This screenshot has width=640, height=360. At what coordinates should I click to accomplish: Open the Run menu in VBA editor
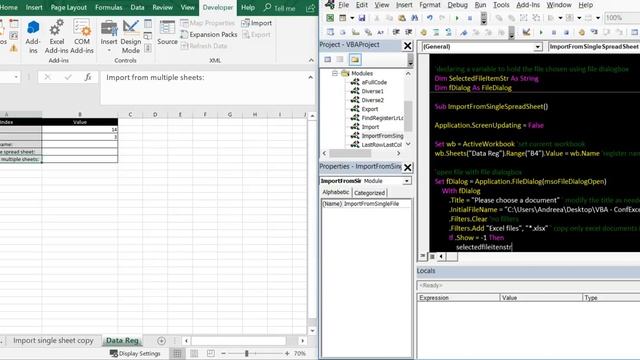(480, 5)
